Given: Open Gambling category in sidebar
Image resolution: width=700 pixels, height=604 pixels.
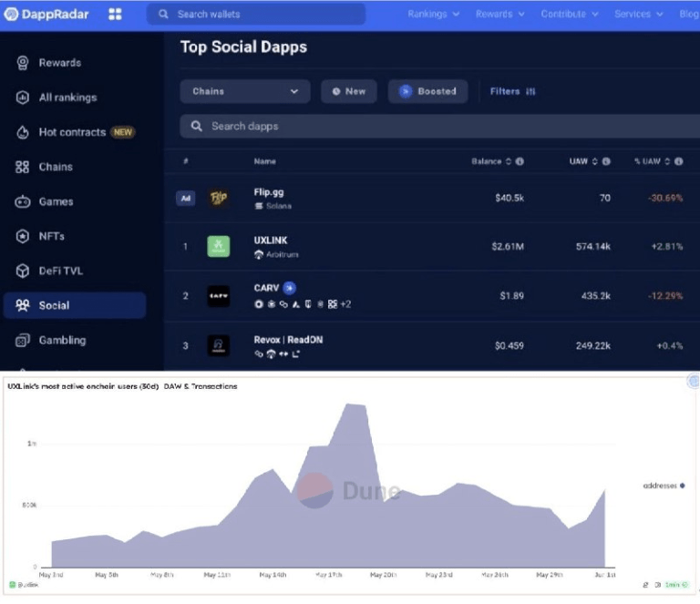Looking at the screenshot, I should click(x=62, y=340).
